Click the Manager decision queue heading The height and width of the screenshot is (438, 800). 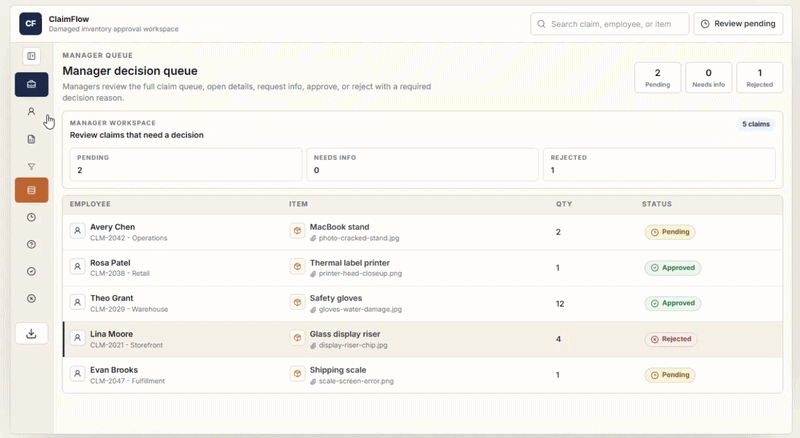pyautogui.click(x=130, y=71)
